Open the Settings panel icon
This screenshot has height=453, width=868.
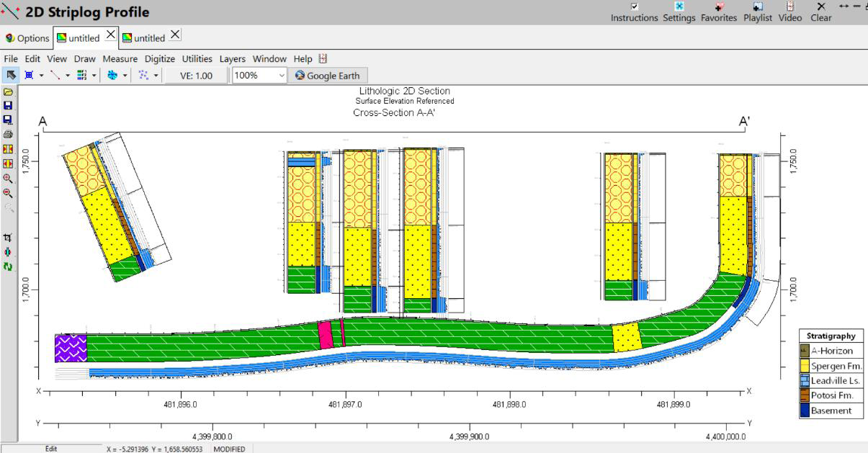point(679,6)
